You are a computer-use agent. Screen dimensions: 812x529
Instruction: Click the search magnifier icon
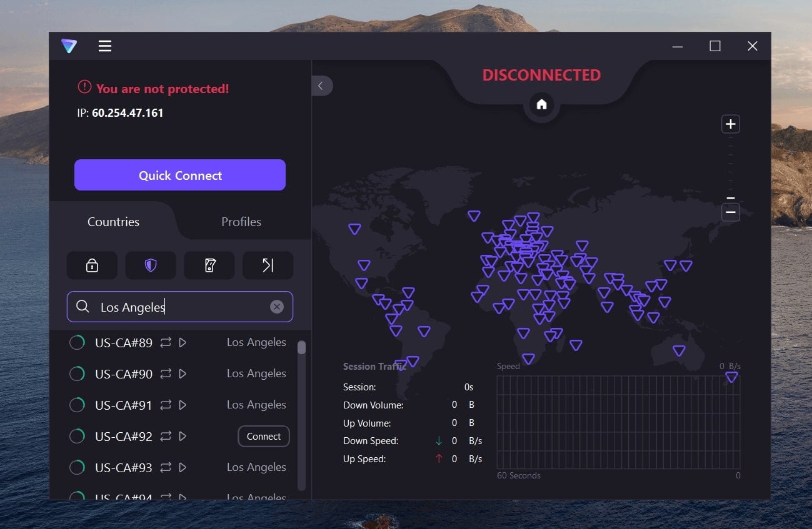83,306
